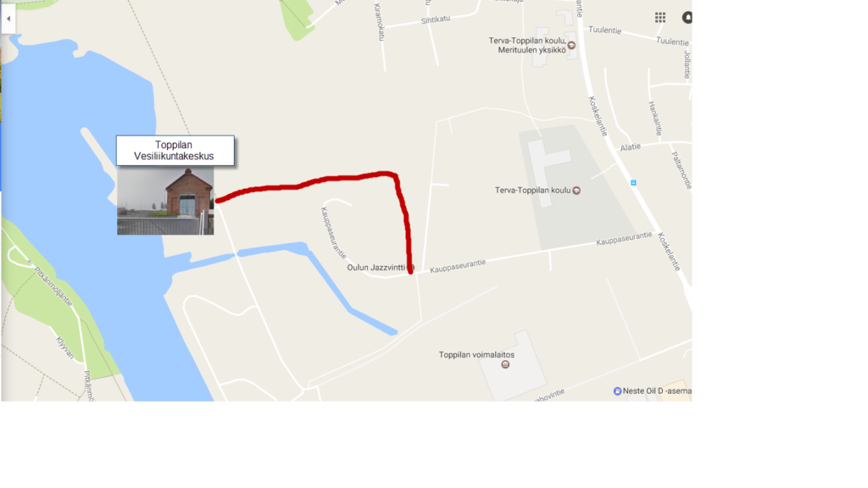Open the Toppilan Vesiliikuntakeskus photo thumbnail
The width and height of the screenshot is (868, 488).
pos(165,200)
